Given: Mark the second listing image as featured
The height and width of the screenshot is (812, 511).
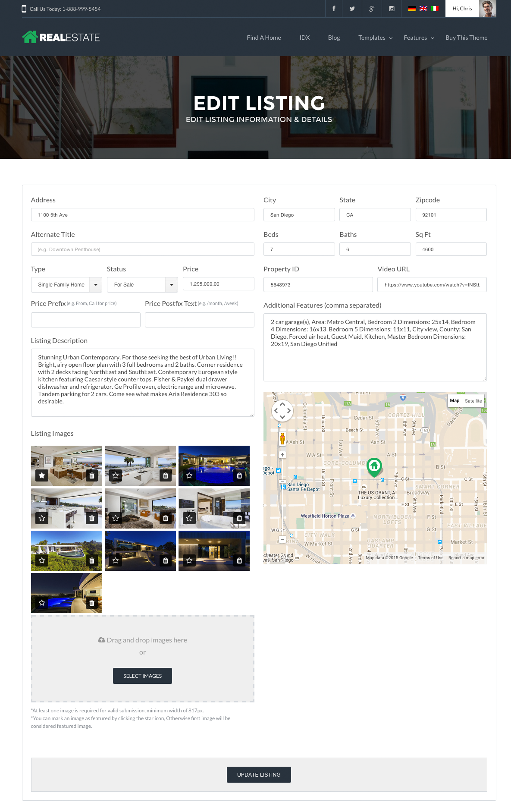Looking at the screenshot, I should 116,475.
